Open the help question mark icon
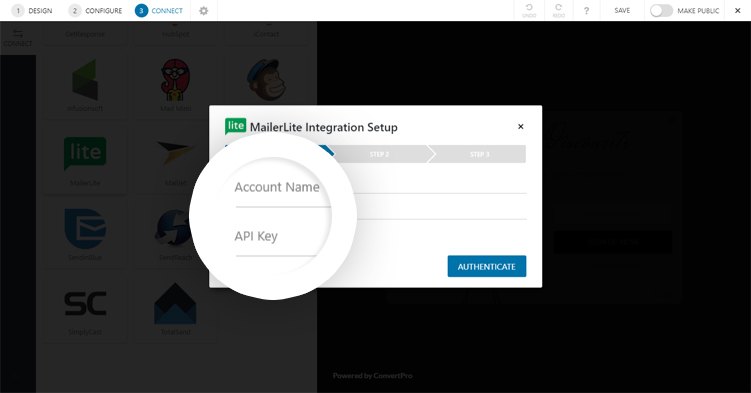751x393 pixels. click(x=586, y=11)
